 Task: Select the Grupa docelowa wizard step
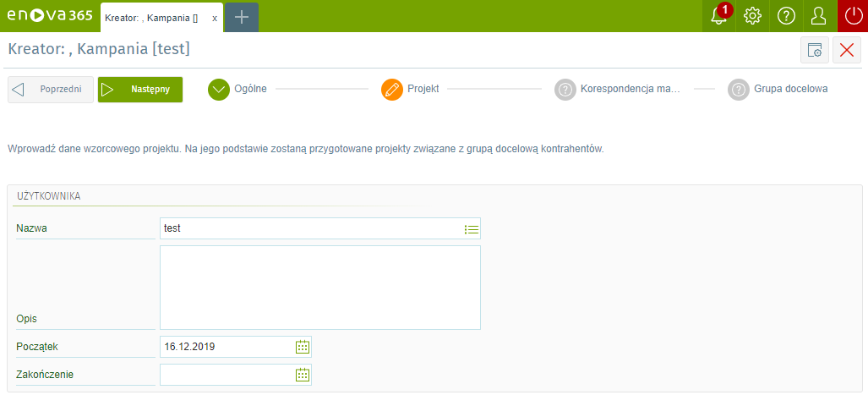pyautogui.click(x=778, y=89)
